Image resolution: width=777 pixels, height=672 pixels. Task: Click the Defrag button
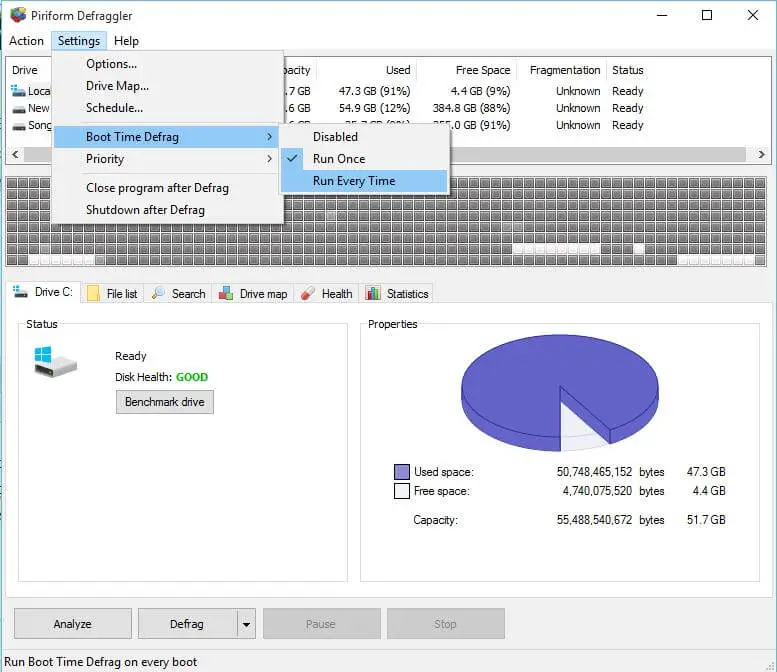pos(187,623)
